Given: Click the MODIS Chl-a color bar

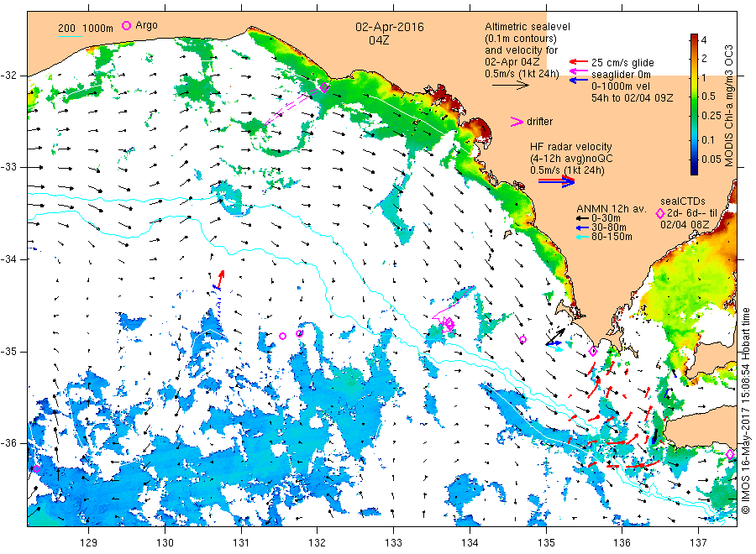Looking at the screenshot, I should coord(694,104).
